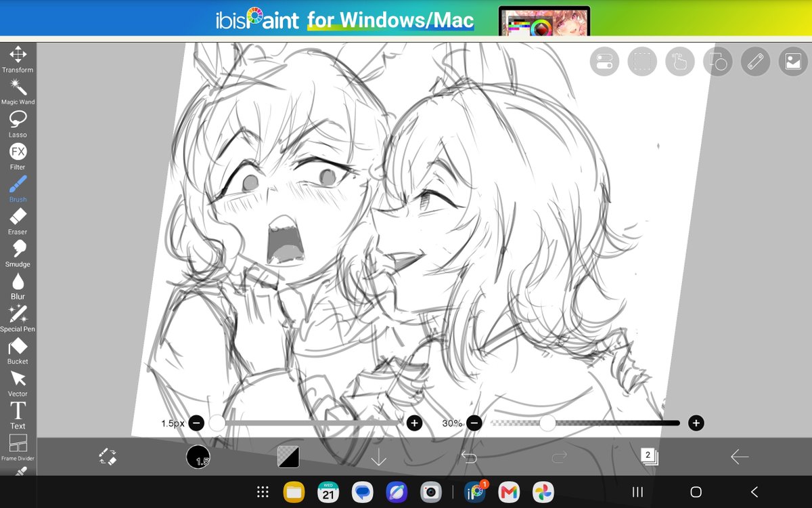This screenshot has height=508, width=812.
Task: Toggle the view settings switch icon
Action: click(x=604, y=62)
